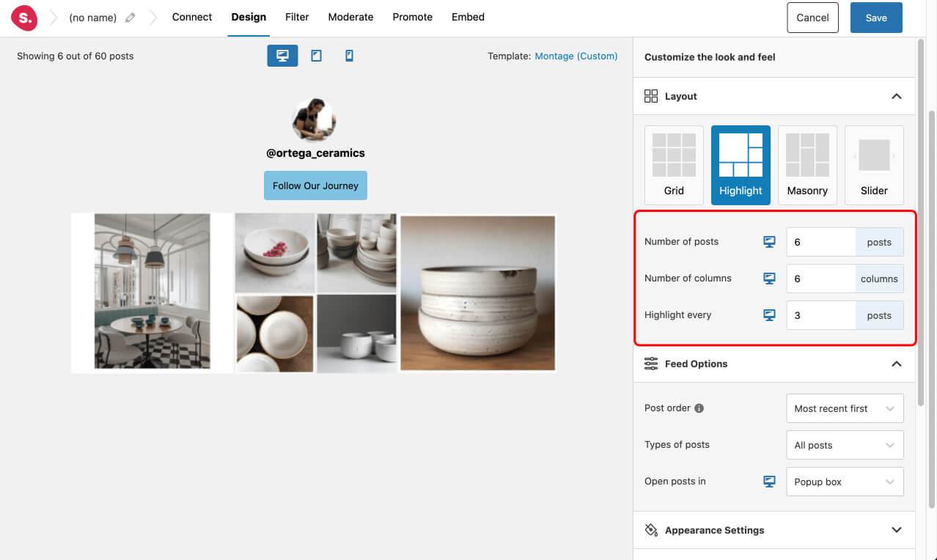Switch to tablet preview icon

[316, 56]
